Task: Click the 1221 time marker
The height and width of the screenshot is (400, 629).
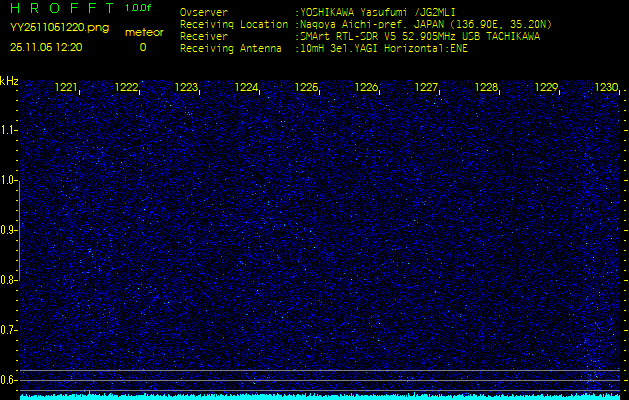Action: point(67,88)
